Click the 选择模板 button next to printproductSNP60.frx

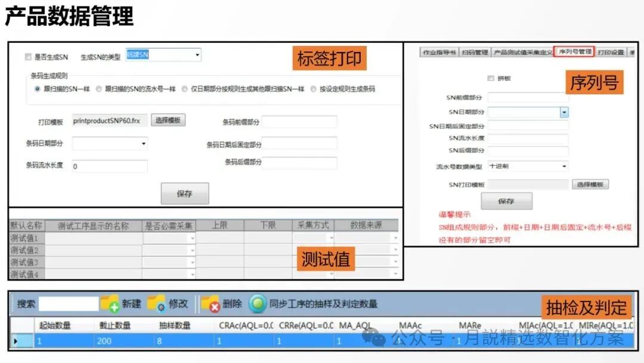[x=169, y=120]
